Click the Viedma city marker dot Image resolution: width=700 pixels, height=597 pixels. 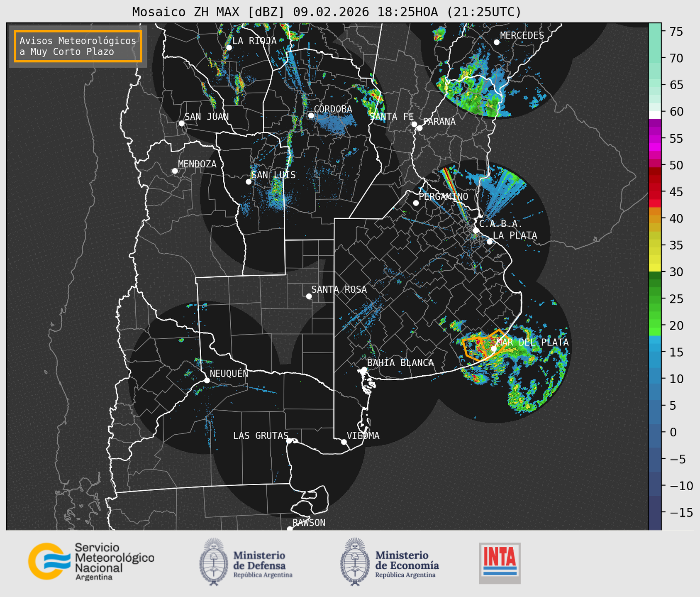point(344,442)
